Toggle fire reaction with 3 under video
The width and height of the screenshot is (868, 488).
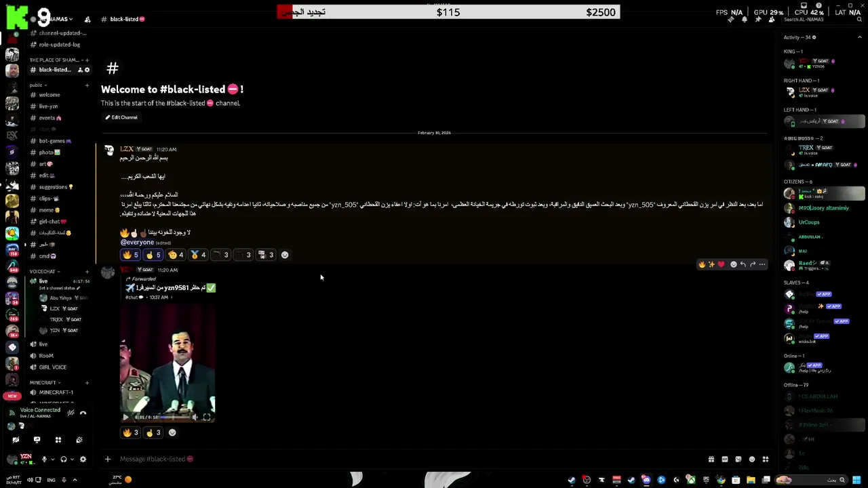(130, 432)
